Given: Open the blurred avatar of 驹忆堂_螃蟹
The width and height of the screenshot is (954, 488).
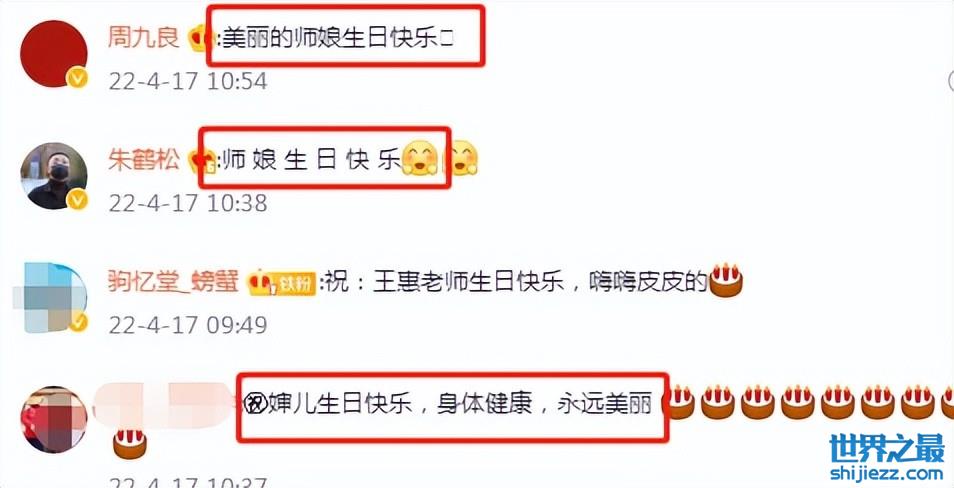Looking at the screenshot, I should 51,298.
